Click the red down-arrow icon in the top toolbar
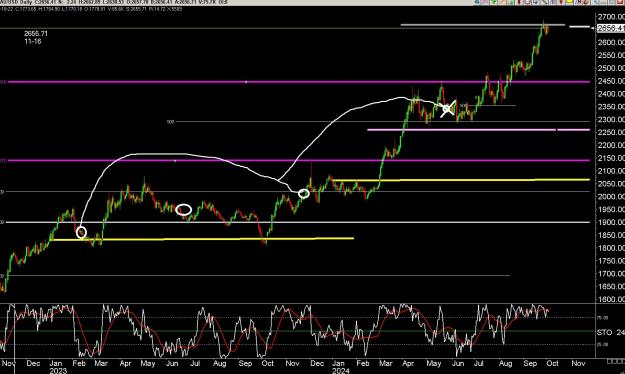Image resolution: width=625 pixels, height=374 pixels. click(x=561, y=2)
